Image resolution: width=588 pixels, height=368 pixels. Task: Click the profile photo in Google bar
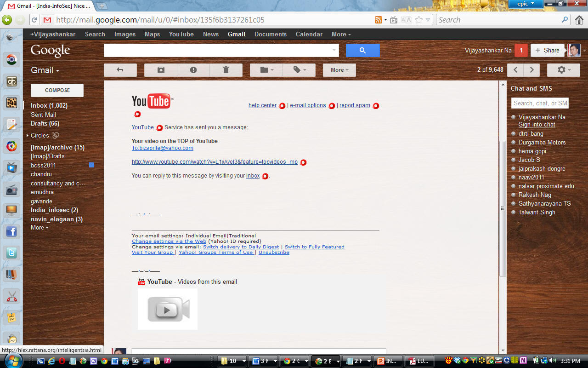(574, 51)
